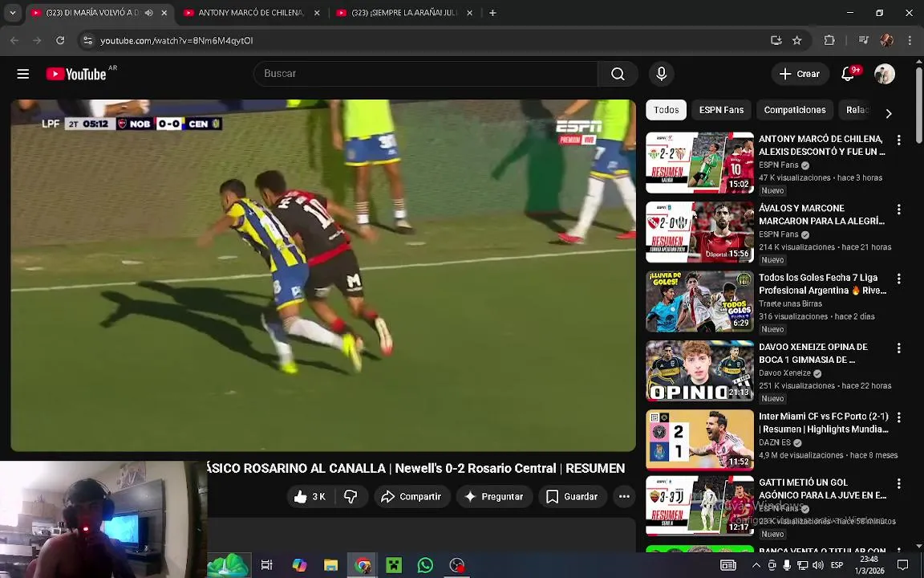Options menu for Todos los Goles video
The image size is (924, 578).
coord(898,279)
